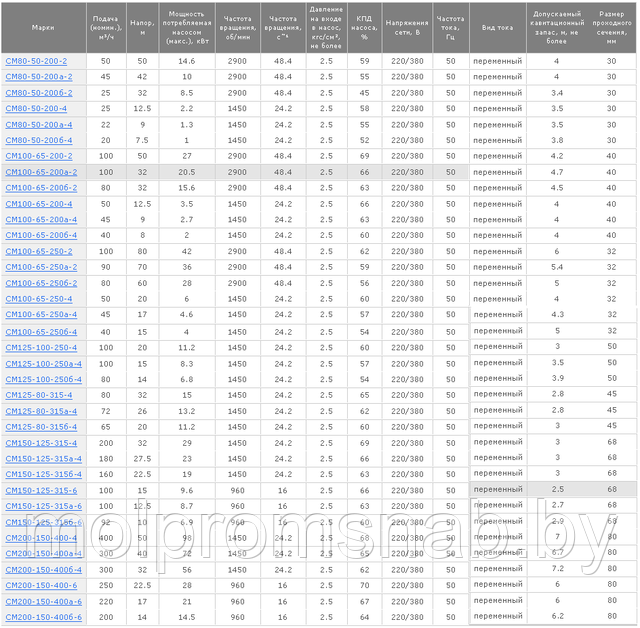Select the СМ125-100-250-4 link
640x628 pixels.
click(41, 348)
